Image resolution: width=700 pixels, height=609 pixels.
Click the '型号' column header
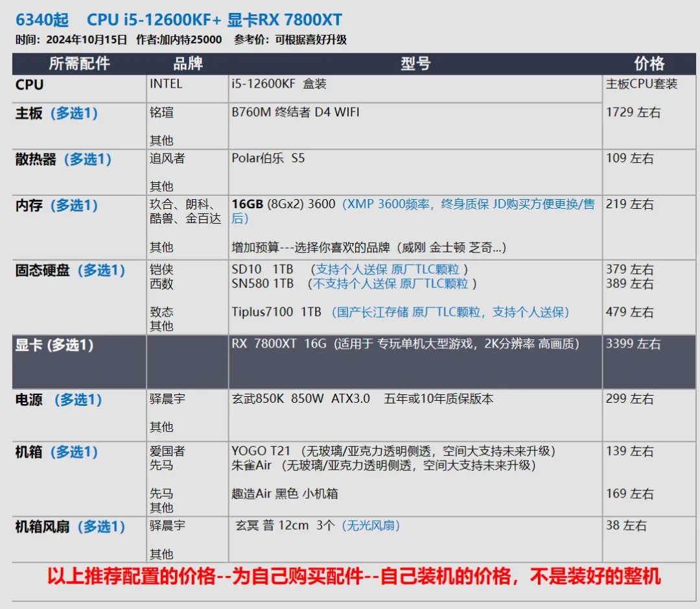click(x=415, y=64)
